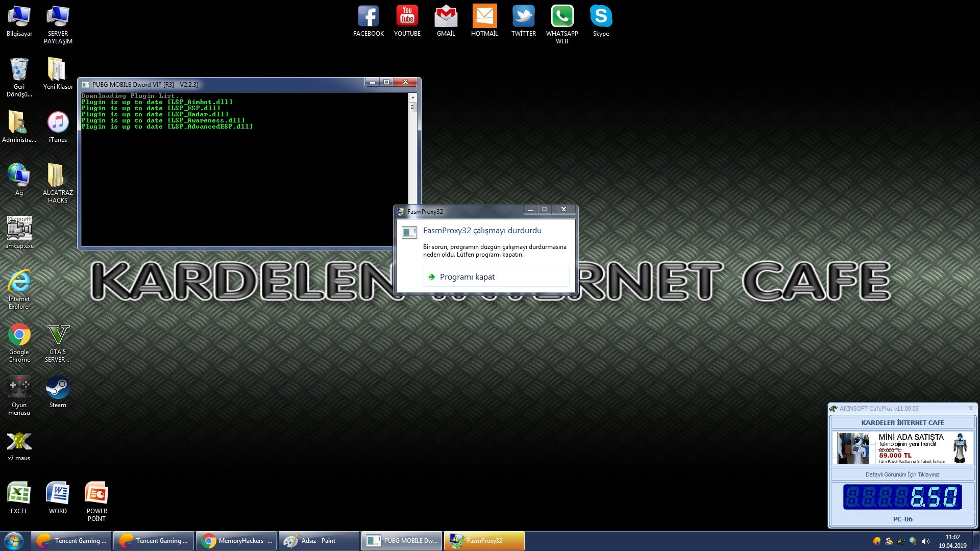Open the WORD desktop shortcut
The image size is (980, 551).
pyautogui.click(x=58, y=498)
